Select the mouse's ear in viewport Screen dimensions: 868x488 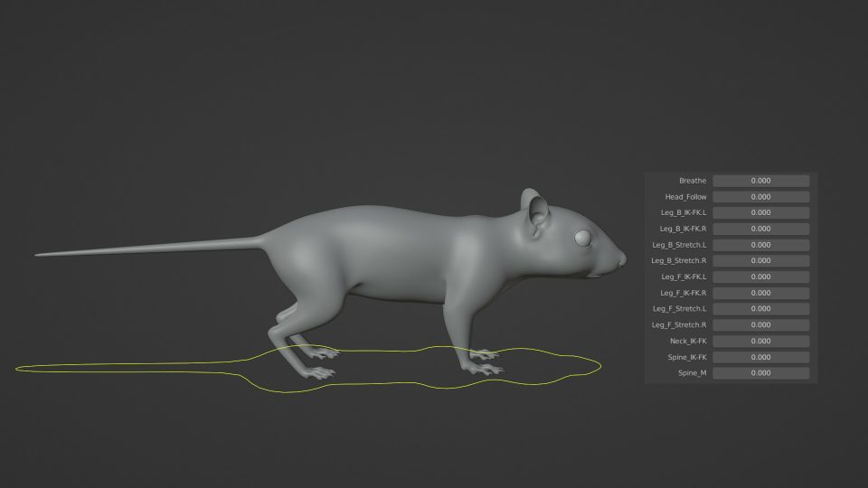(537, 211)
